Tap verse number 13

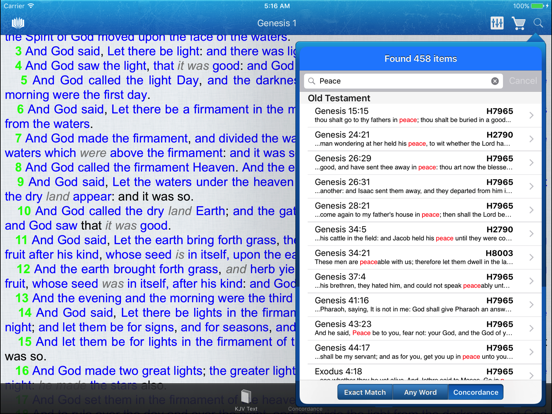tap(21, 299)
